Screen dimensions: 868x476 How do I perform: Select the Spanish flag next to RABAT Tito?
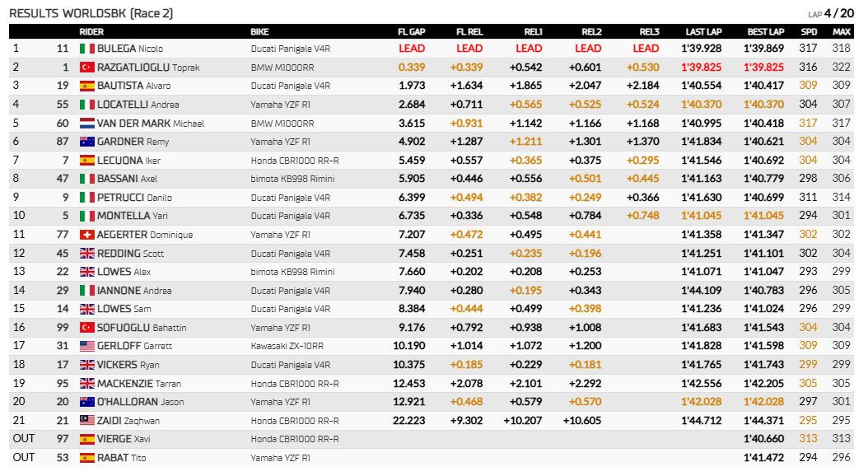click(x=87, y=458)
